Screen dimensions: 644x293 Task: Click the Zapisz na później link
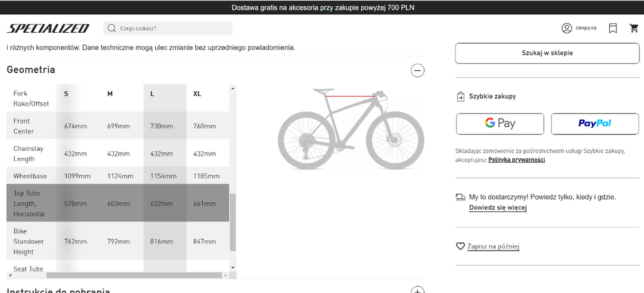(493, 246)
